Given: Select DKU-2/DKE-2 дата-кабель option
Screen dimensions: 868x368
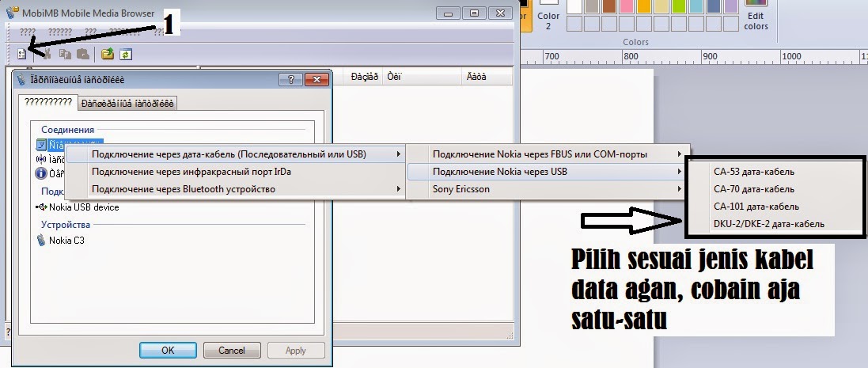Looking at the screenshot, I should [x=775, y=224].
